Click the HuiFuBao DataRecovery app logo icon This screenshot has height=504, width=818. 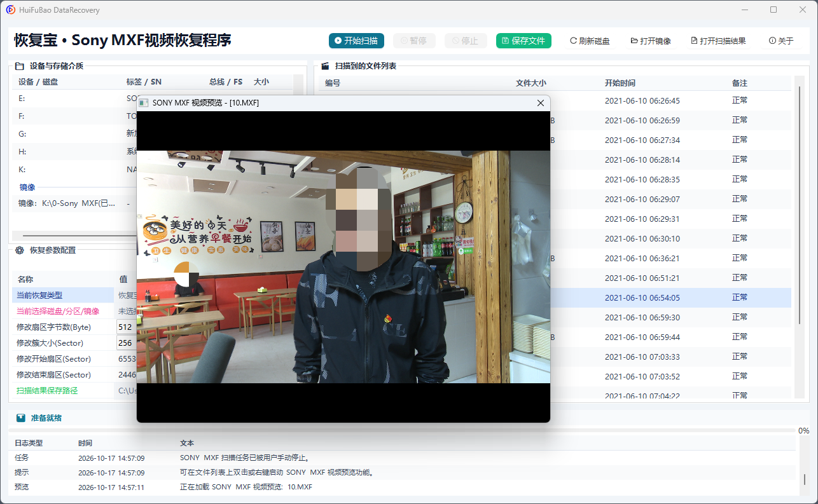10,10
